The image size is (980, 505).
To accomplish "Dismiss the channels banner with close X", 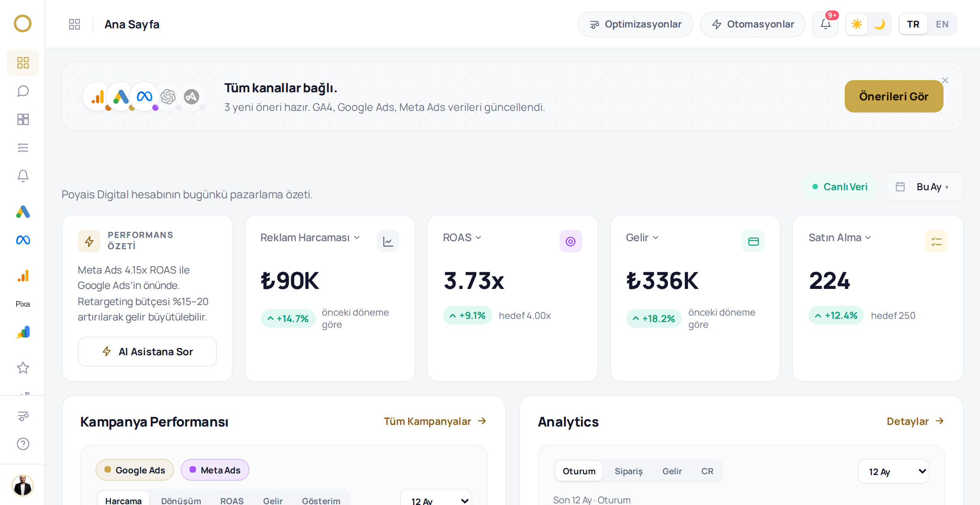I will (945, 81).
